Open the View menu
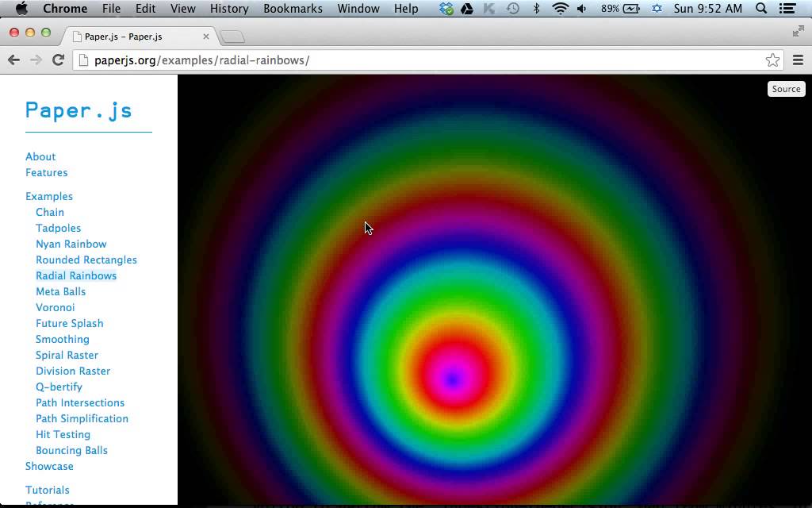Viewport: 812px width, 508px height. coord(183,8)
